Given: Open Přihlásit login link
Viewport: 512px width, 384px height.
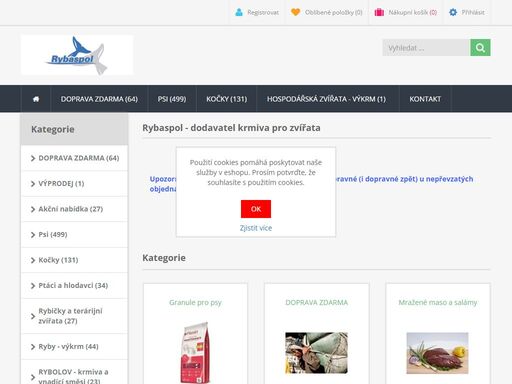Looking at the screenshot, I should click(x=473, y=12).
